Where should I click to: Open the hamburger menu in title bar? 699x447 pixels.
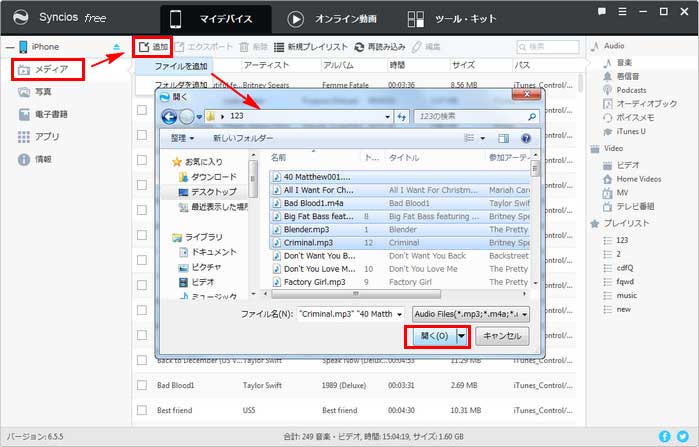pyautogui.click(x=622, y=12)
